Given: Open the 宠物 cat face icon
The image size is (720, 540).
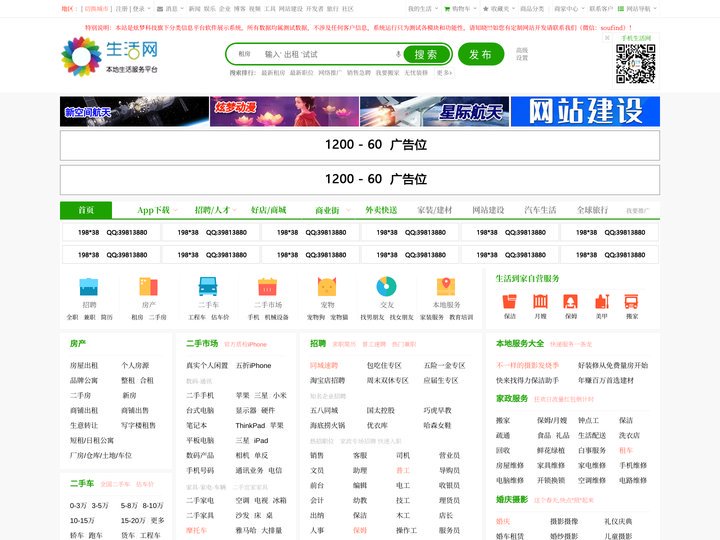Looking at the screenshot, I should (x=327, y=287).
